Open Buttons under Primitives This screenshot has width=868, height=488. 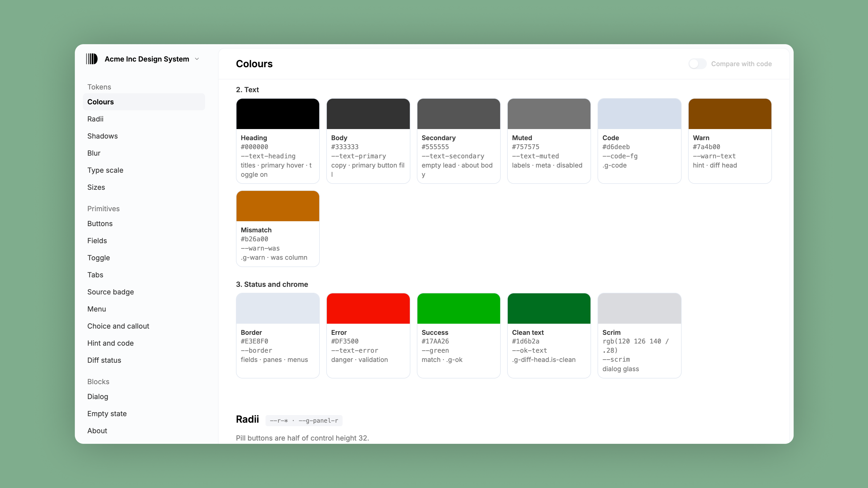(x=144, y=224)
